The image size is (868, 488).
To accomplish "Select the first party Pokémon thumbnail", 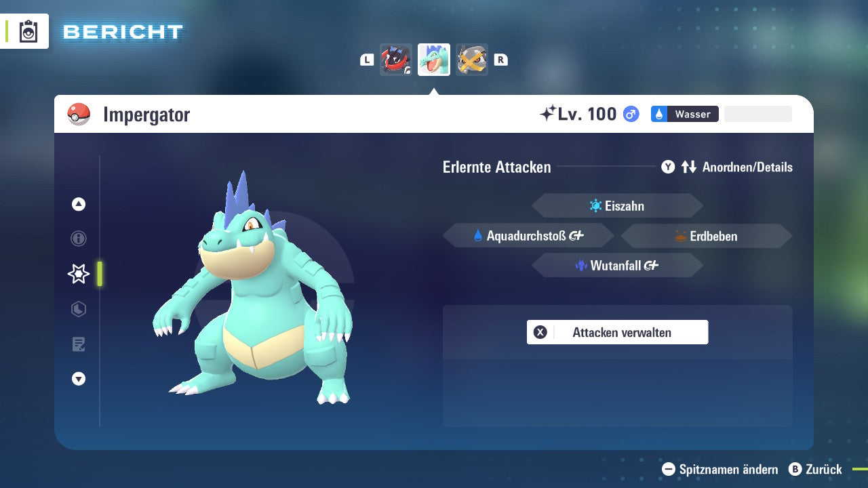I will click(x=396, y=60).
